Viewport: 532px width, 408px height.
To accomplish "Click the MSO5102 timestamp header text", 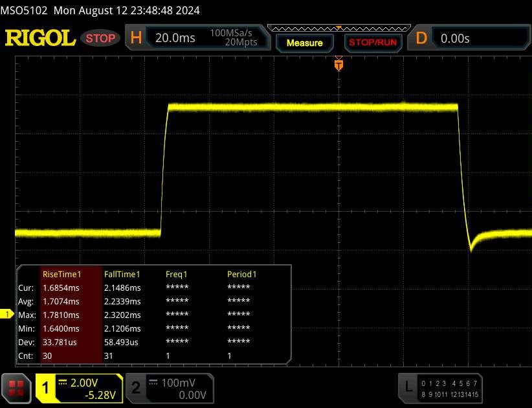I will 100,10.
